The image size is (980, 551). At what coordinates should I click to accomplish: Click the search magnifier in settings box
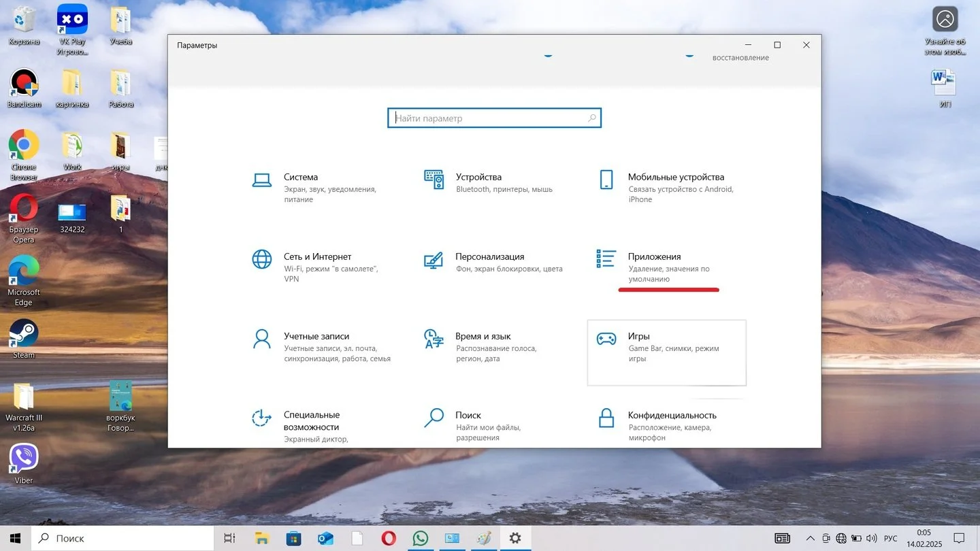(591, 118)
